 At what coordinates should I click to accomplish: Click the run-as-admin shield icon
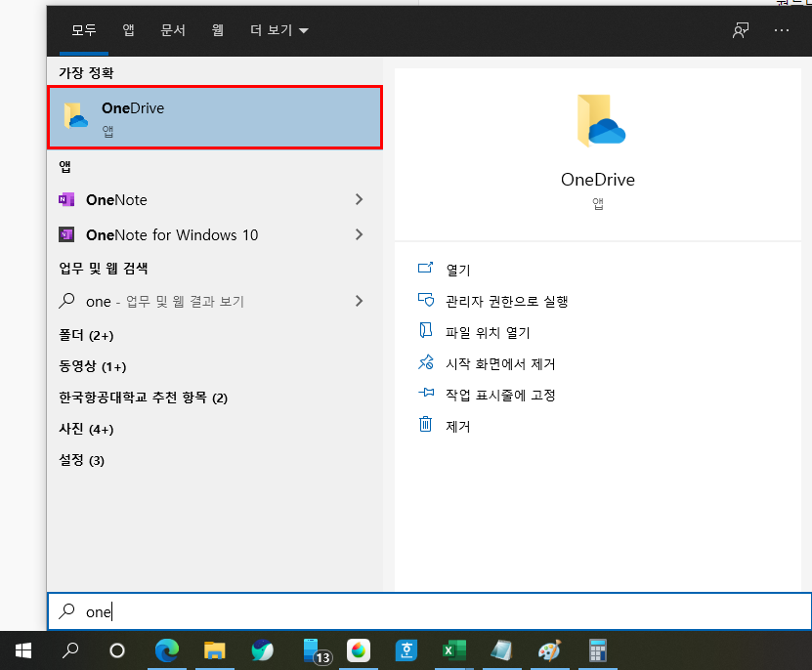pyautogui.click(x=426, y=299)
